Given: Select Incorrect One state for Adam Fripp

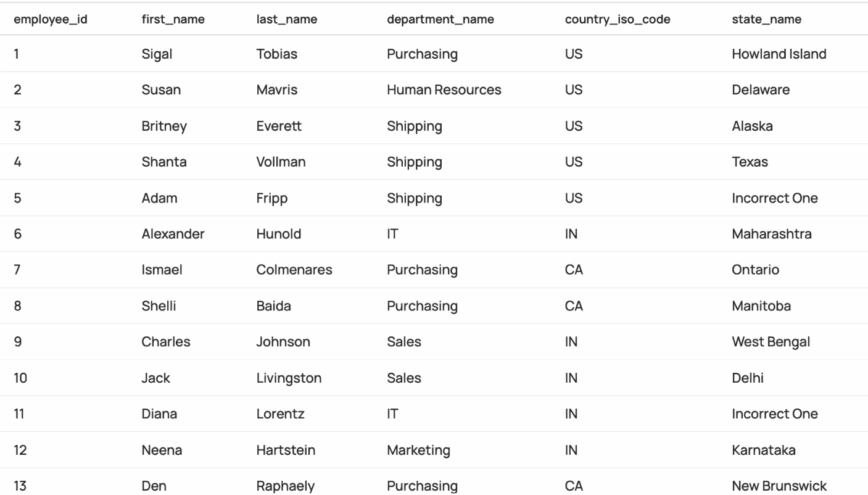Looking at the screenshot, I should click(775, 198).
